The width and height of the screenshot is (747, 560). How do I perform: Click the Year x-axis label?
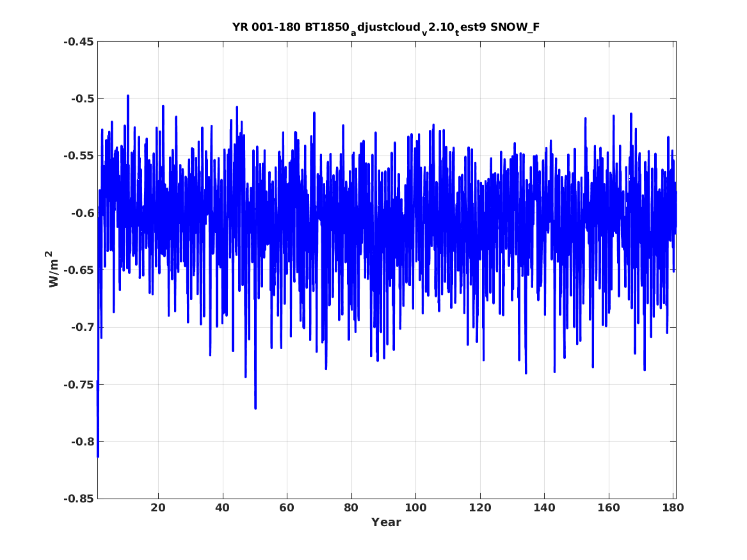click(x=387, y=522)
